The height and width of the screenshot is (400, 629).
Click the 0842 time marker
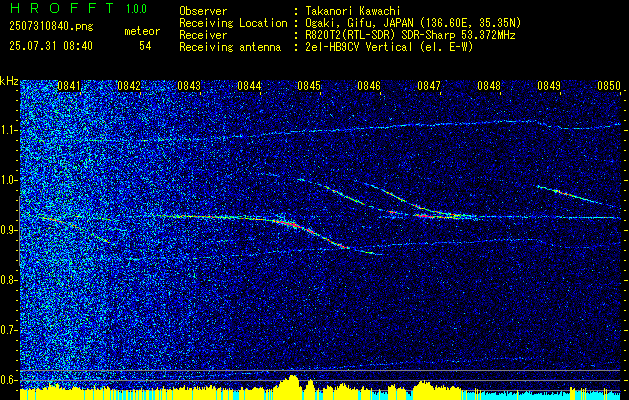pos(129,86)
